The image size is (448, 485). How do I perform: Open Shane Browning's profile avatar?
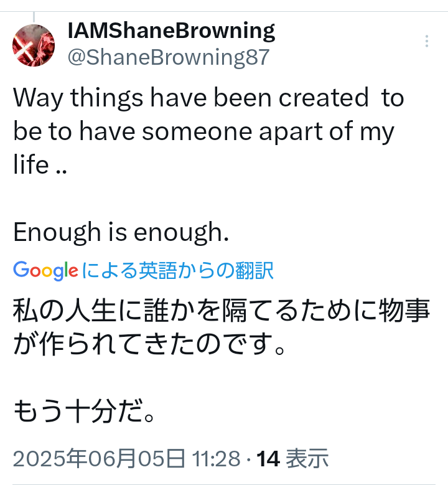pyautogui.click(x=34, y=45)
